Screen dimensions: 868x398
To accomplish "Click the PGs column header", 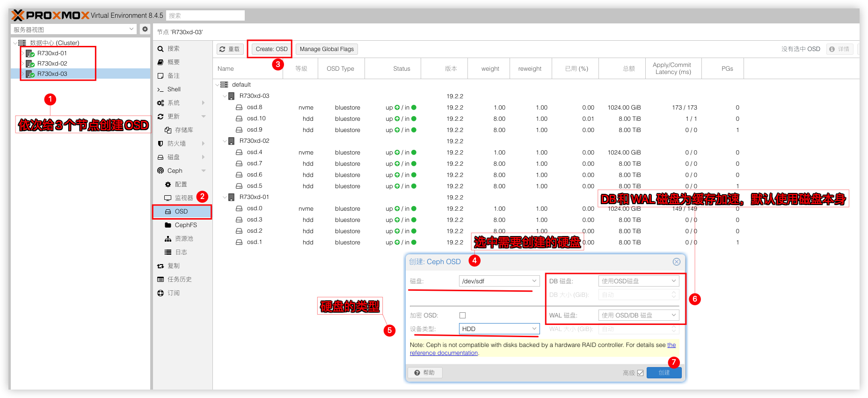I will [722, 68].
